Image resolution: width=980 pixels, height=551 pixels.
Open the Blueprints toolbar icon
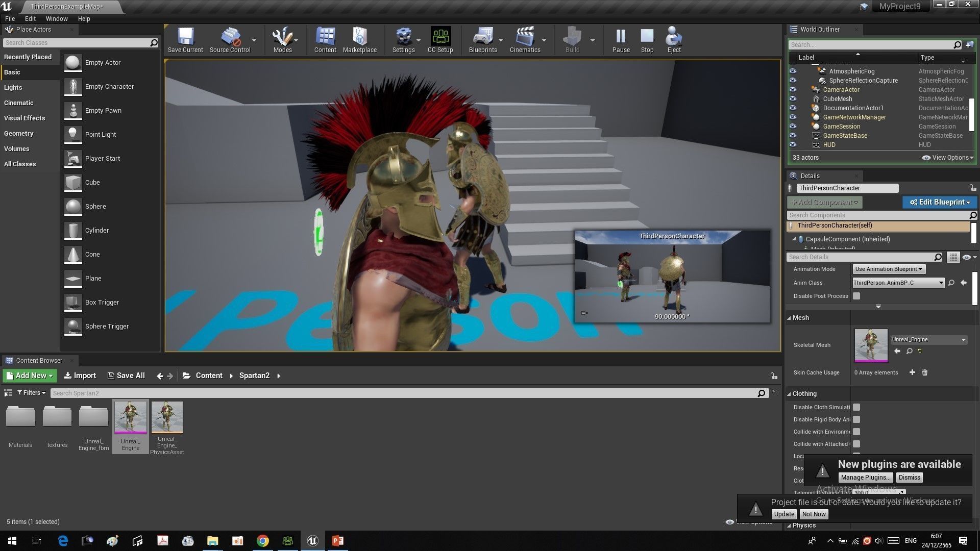[483, 40]
